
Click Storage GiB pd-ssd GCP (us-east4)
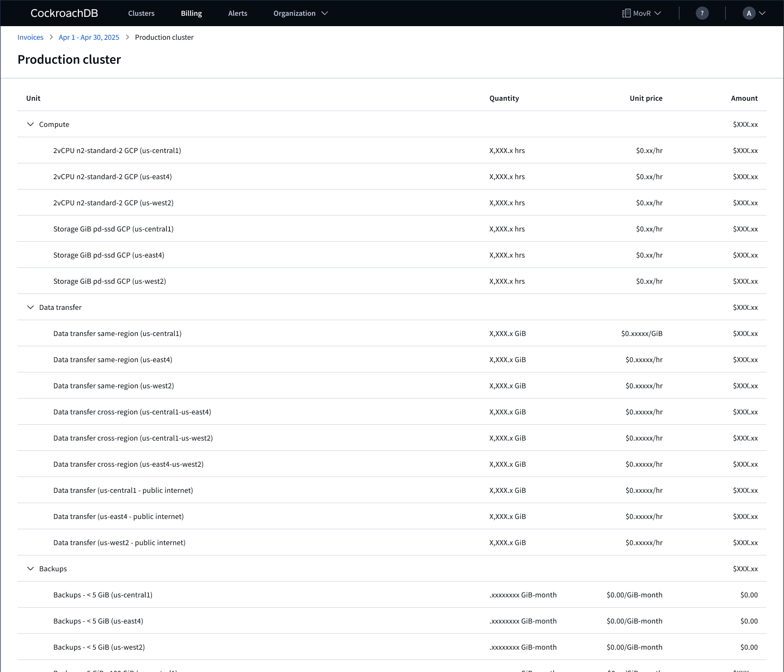pyautogui.click(x=109, y=255)
